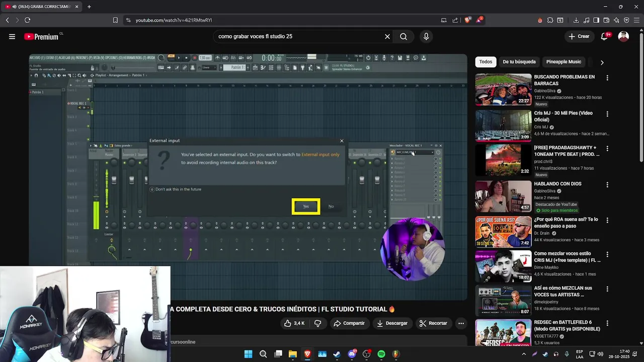Open Steam from the taskbar

click(337, 354)
